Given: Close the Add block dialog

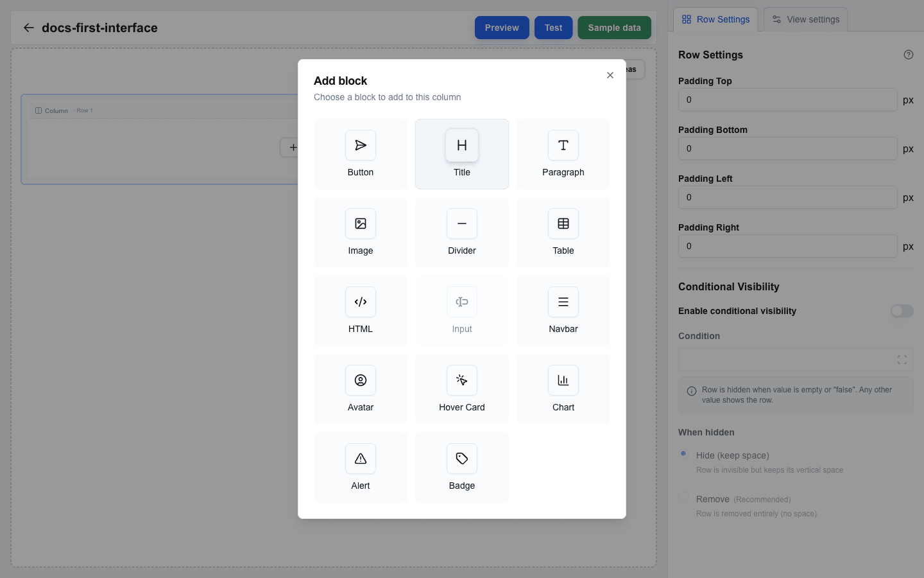Looking at the screenshot, I should (x=610, y=75).
